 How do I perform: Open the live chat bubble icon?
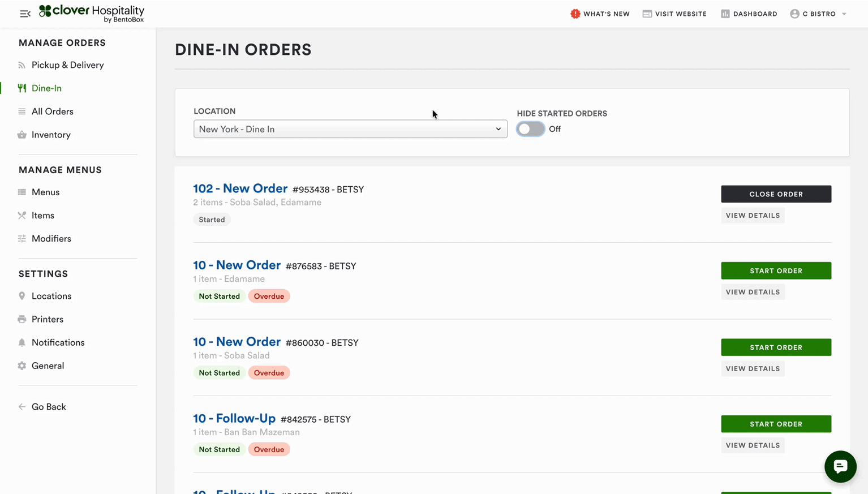click(x=840, y=466)
